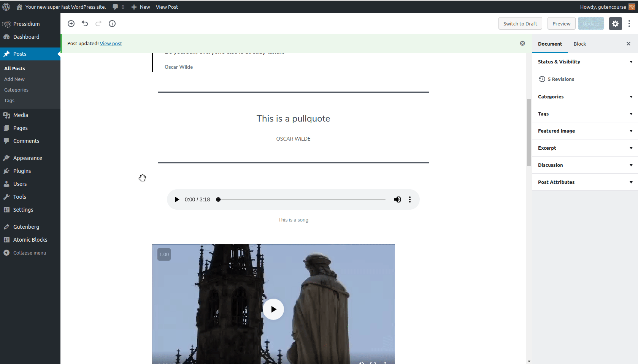Play the audio track
The image size is (638, 364).
pyautogui.click(x=177, y=199)
